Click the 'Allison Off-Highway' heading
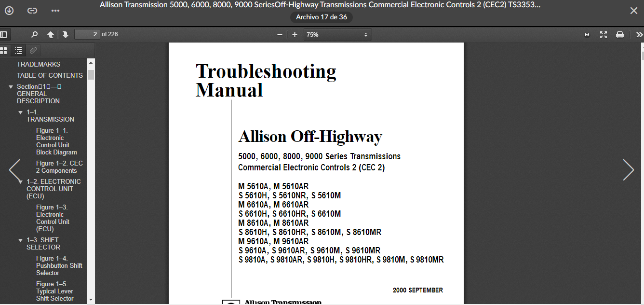This screenshot has width=644, height=305. pos(310,137)
